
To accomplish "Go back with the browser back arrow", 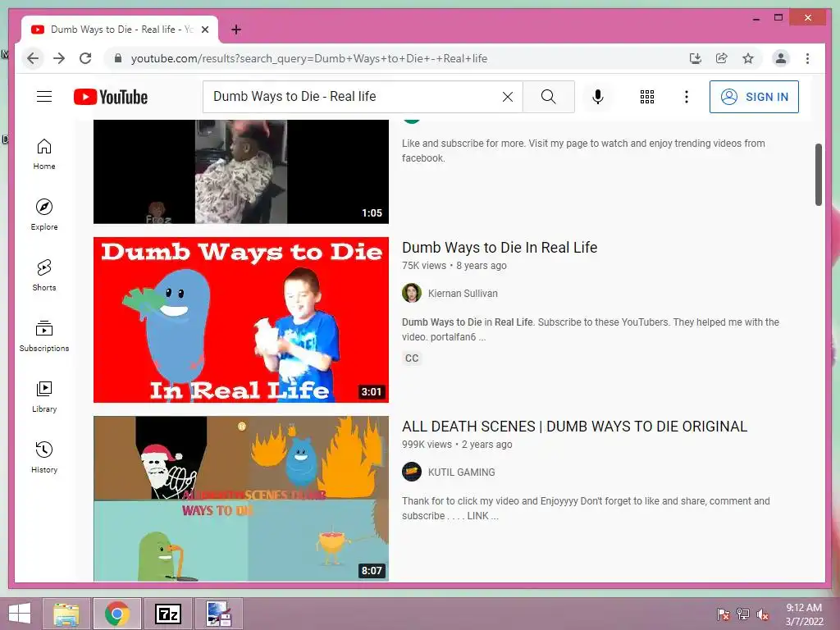I will point(33,58).
